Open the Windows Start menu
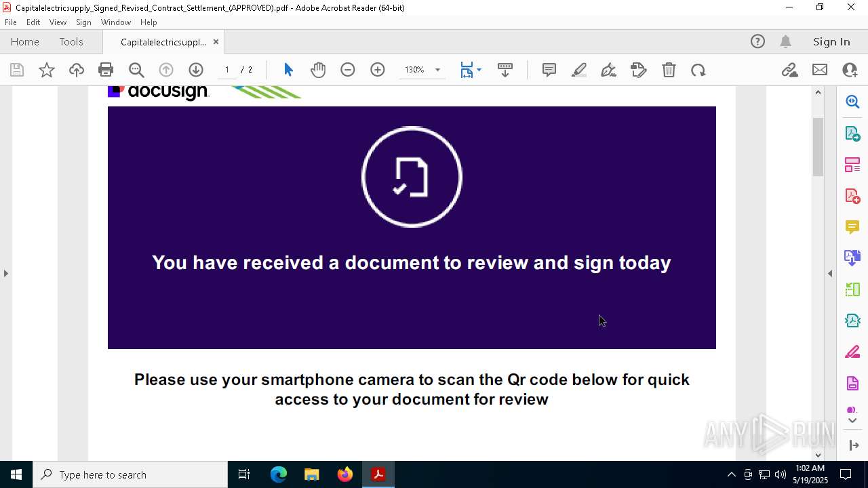868x488 pixels. pos(16,474)
